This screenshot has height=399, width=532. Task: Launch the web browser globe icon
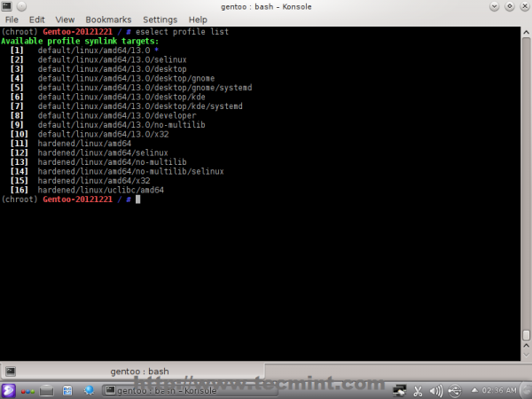click(x=90, y=390)
